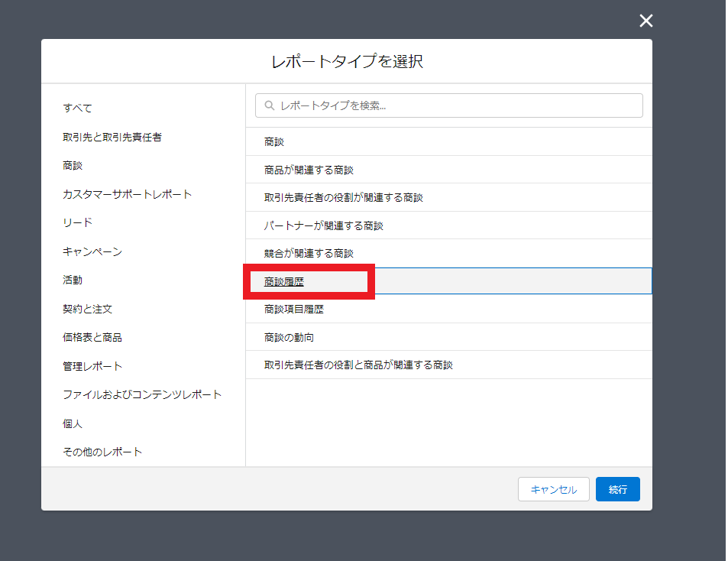
Task: Select the 価格表と商品 category
Action: point(92,337)
